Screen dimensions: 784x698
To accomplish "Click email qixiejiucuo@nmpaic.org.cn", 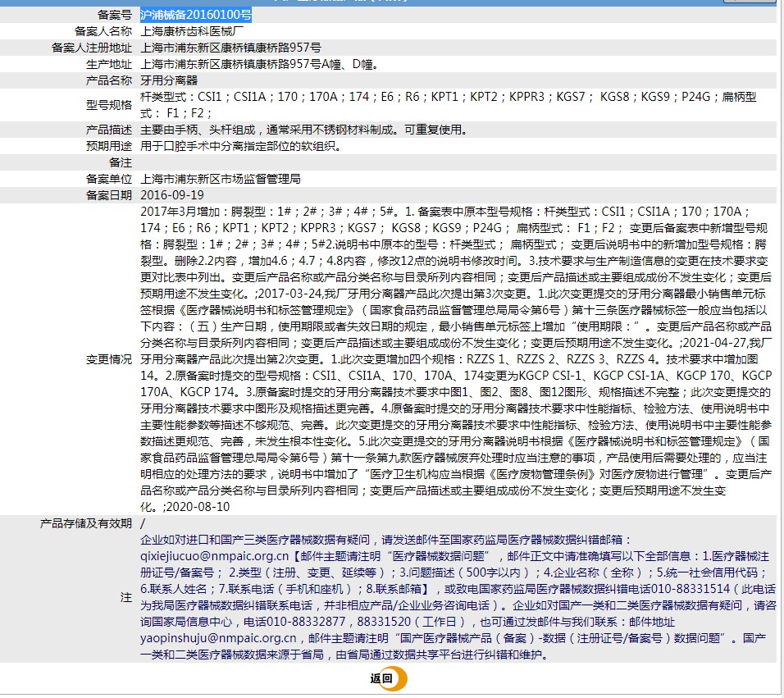I will pos(215,556).
